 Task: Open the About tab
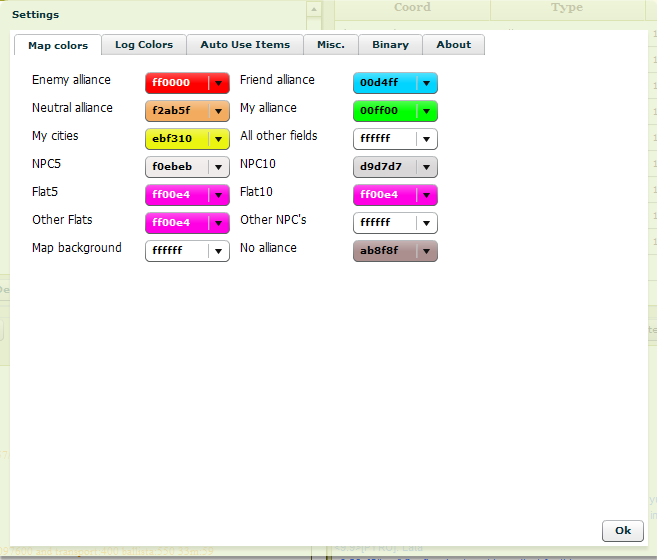pos(453,45)
